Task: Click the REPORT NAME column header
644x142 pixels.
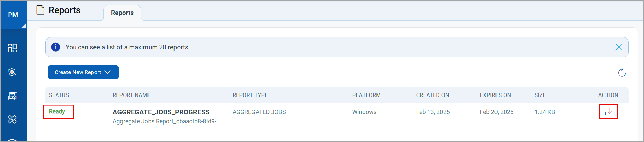Action: (x=132, y=95)
